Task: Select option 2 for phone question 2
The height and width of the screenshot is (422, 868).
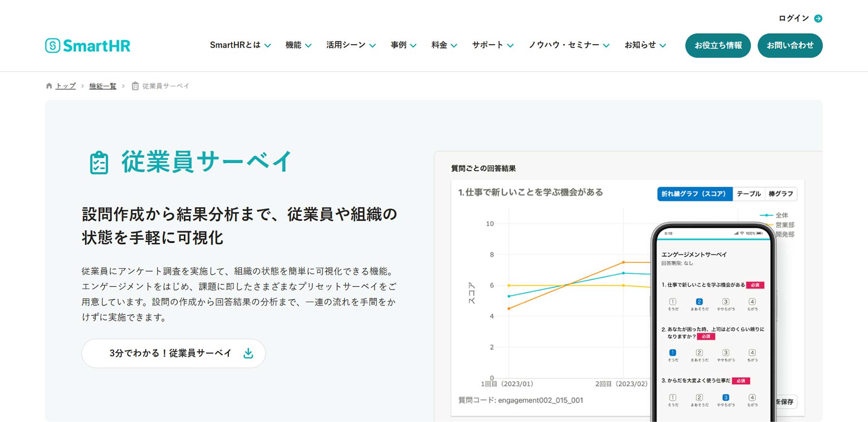Action: pos(699,353)
